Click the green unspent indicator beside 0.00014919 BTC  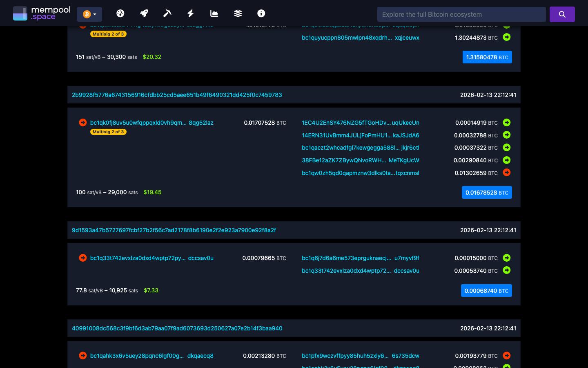point(506,122)
